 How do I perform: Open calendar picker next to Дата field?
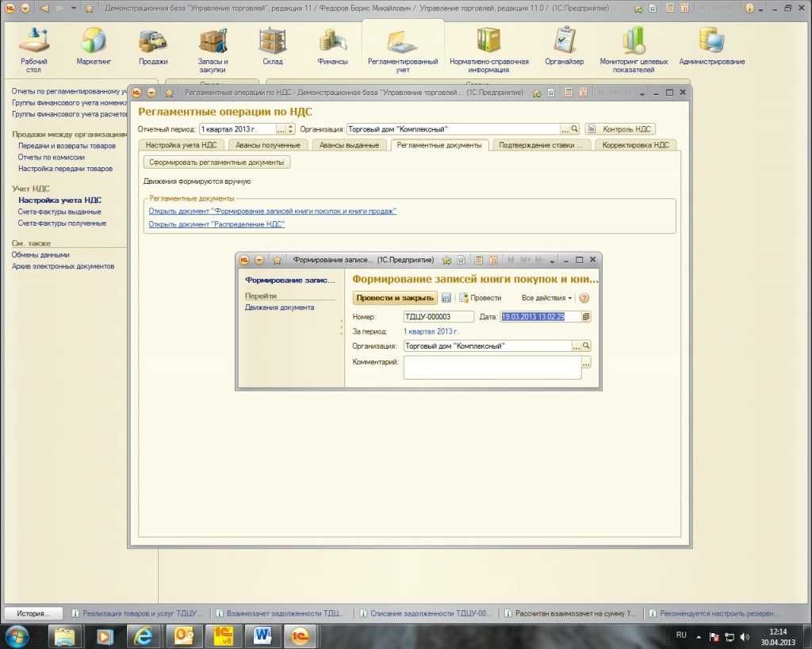click(x=586, y=317)
